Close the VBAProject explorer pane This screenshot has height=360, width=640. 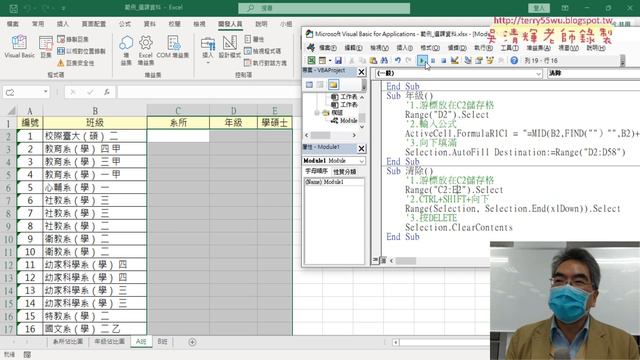(361, 72)
